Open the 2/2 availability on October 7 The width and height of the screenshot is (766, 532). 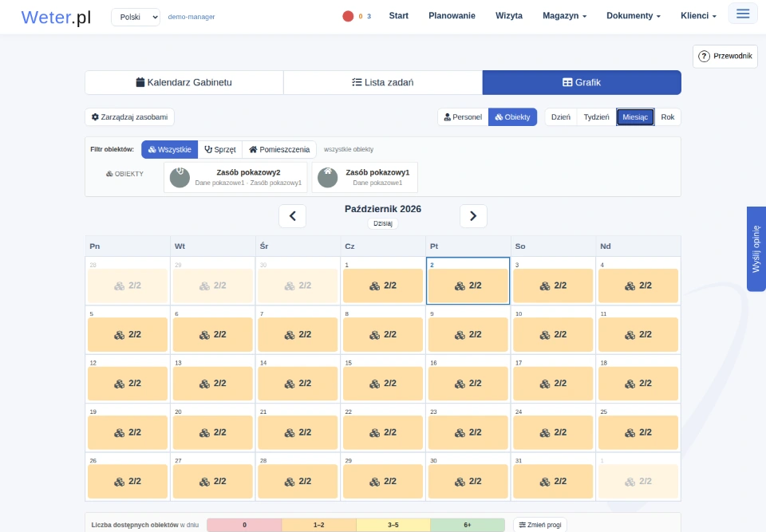pyautogui.click(x=298, y=335)
